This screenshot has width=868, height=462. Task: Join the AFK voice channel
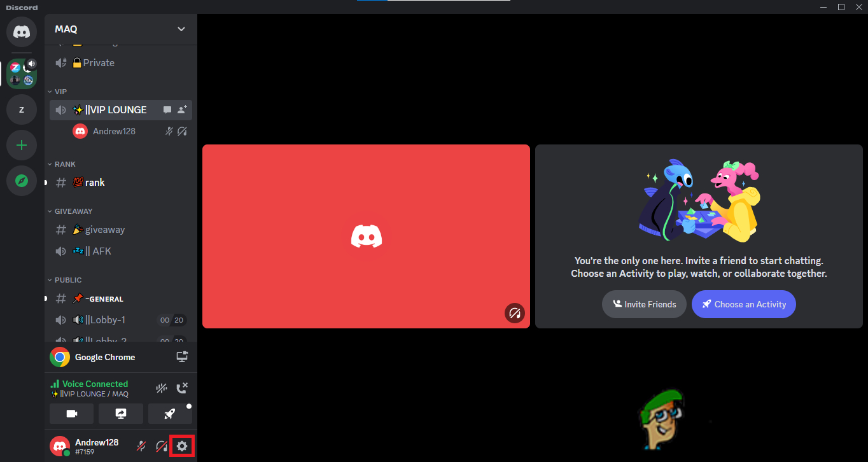pyautogui.click(x=121, y=251)
